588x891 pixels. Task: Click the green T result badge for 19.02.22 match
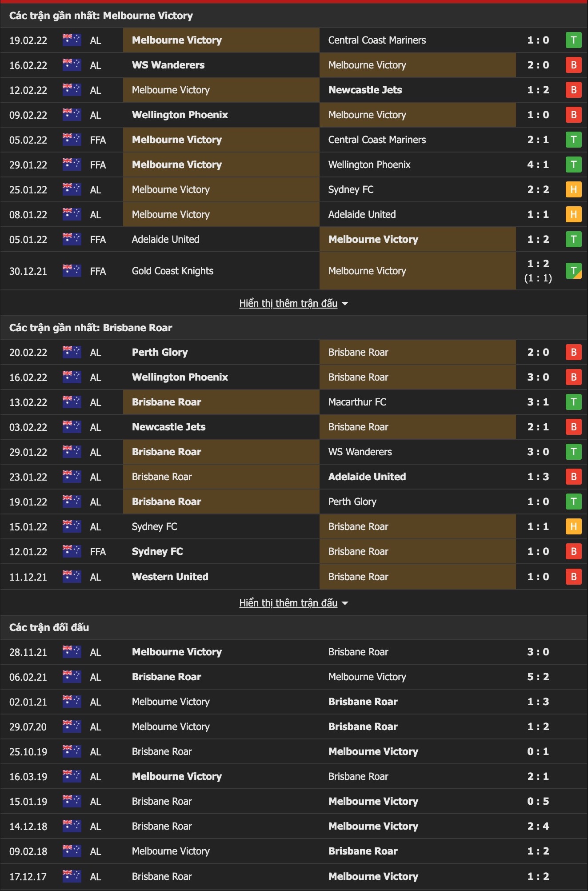pos(573,40)
